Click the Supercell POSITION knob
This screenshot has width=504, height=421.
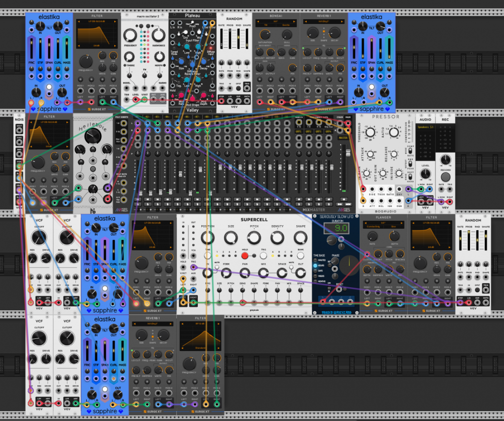(208, 238)
